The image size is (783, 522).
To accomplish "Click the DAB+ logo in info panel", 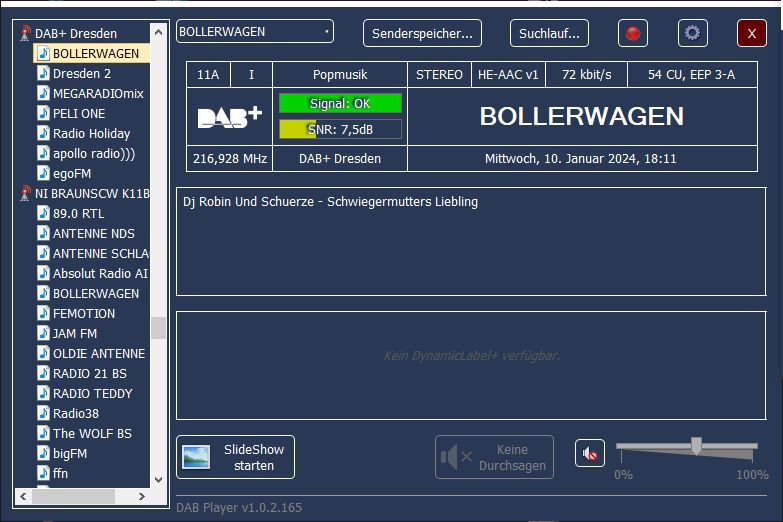I will [x=229, y=116].
